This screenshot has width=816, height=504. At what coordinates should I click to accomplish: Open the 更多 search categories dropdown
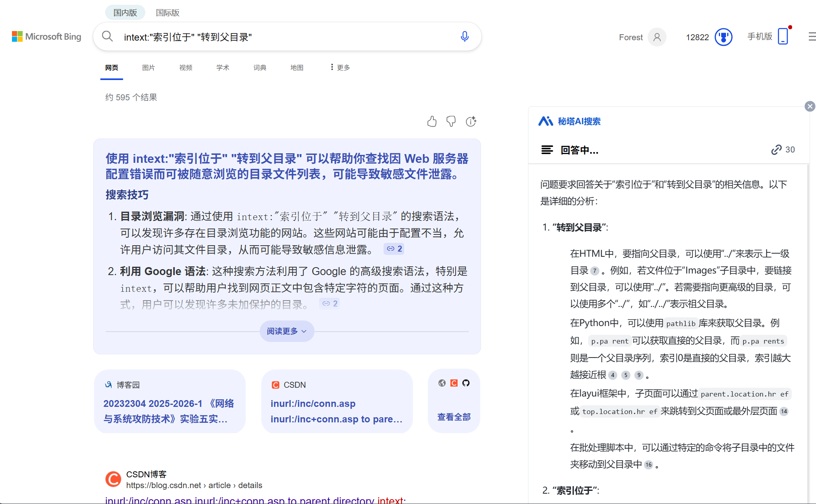click(340, 68)
